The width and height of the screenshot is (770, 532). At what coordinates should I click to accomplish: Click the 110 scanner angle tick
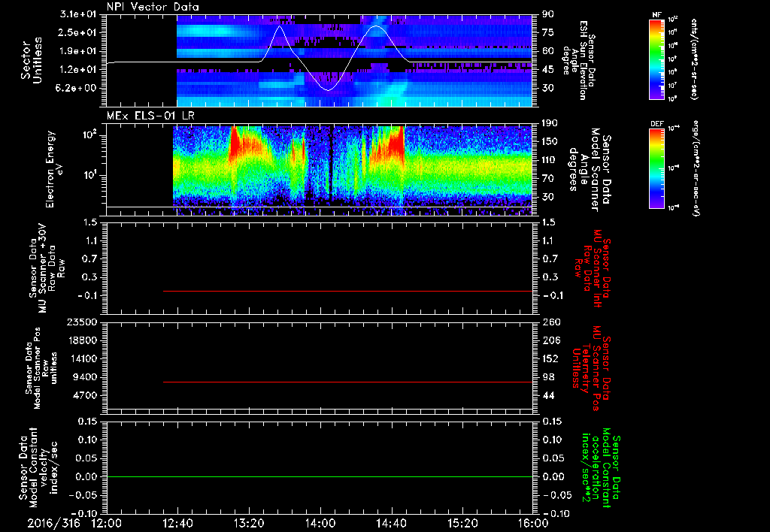(x=550, y=160)
